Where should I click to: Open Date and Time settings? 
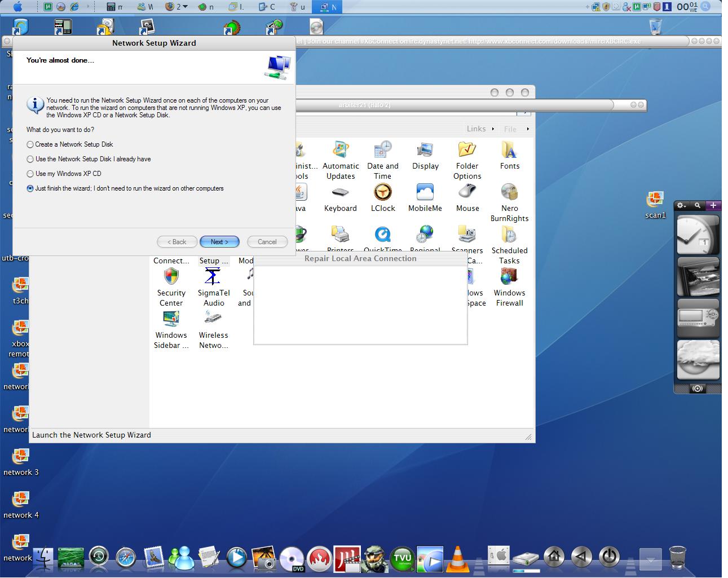(383, 161)
